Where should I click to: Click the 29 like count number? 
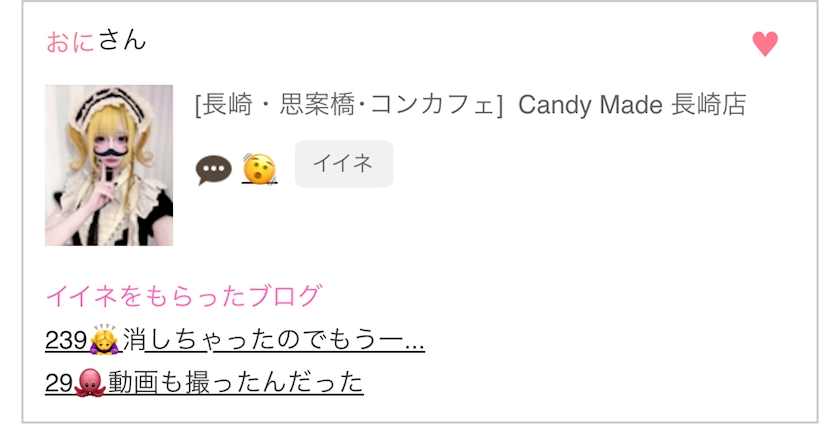(59, 383)
